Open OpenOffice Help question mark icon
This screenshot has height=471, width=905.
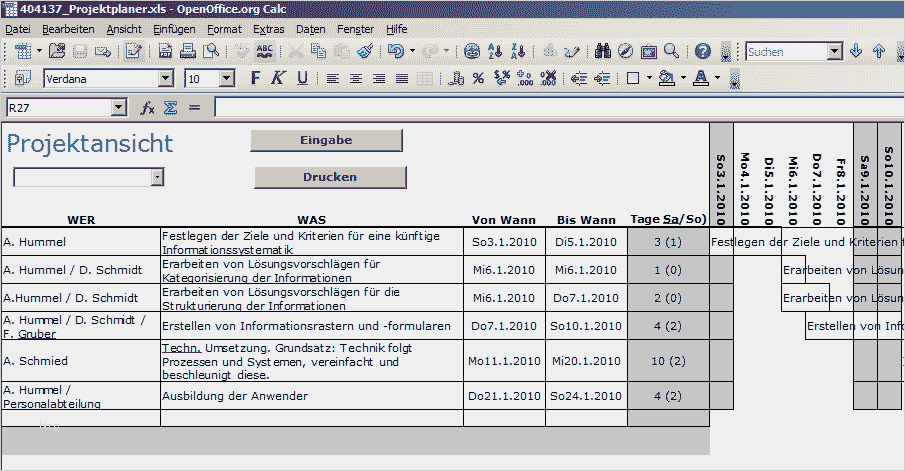[702, 51]
